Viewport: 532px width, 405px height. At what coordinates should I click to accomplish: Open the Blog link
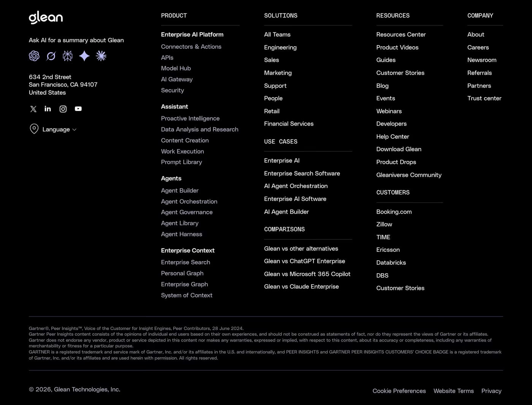pyautogui.click(x=382, y=86)
